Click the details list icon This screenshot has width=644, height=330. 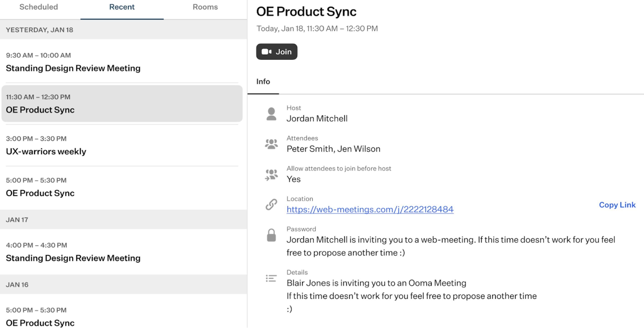point(271,278)
